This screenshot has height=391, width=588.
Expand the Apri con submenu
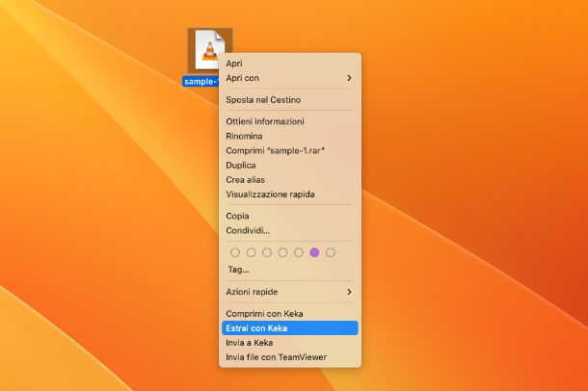point(290,78)
